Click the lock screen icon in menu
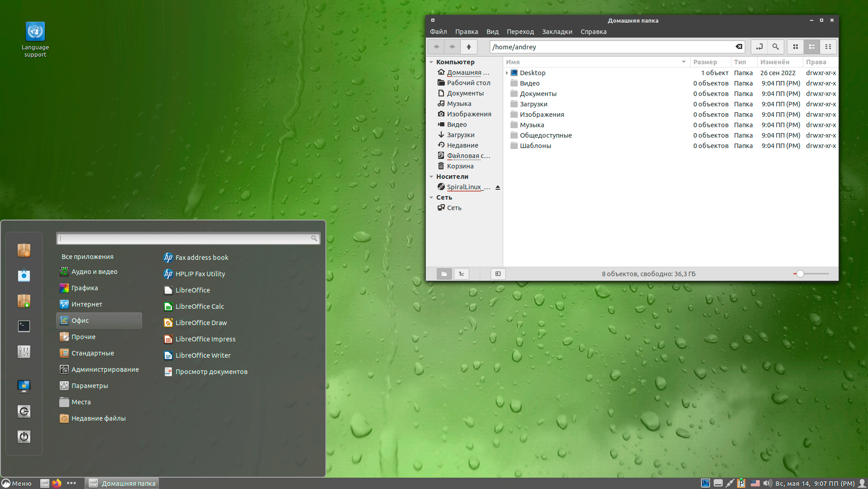Viewport: 868px width, 489px height. click(x=24, y=386)
